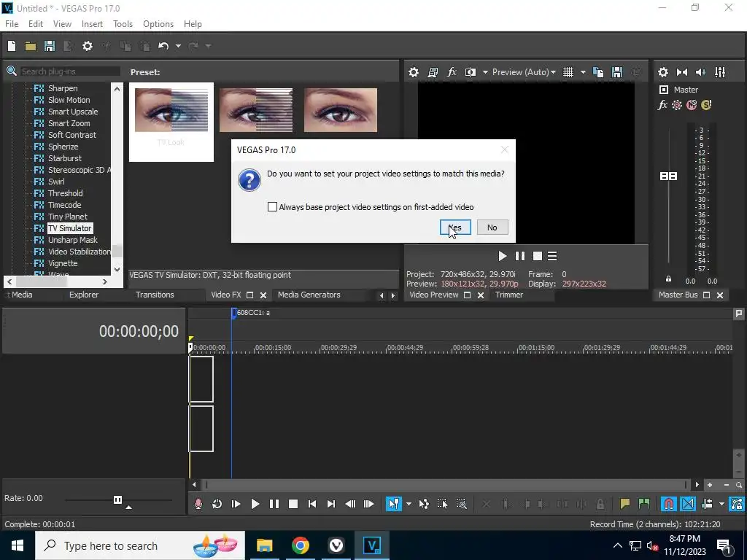The image size is (747, 560).
Task: Open the Split Screen View dropdown arrow
Action: click(x=485, y=72)
